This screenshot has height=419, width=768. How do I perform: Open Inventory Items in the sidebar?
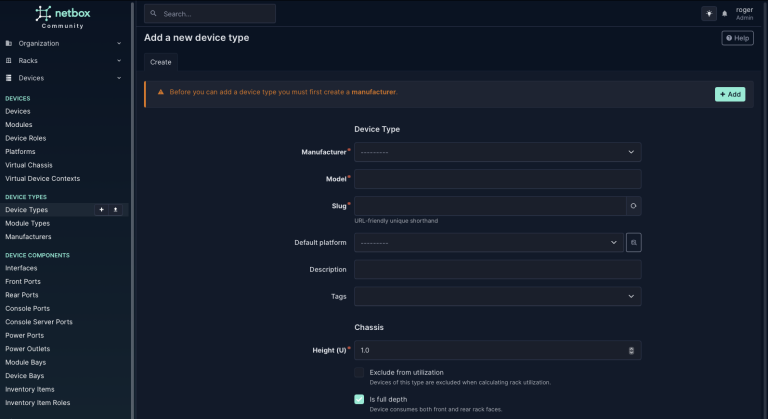pos(29,389)
